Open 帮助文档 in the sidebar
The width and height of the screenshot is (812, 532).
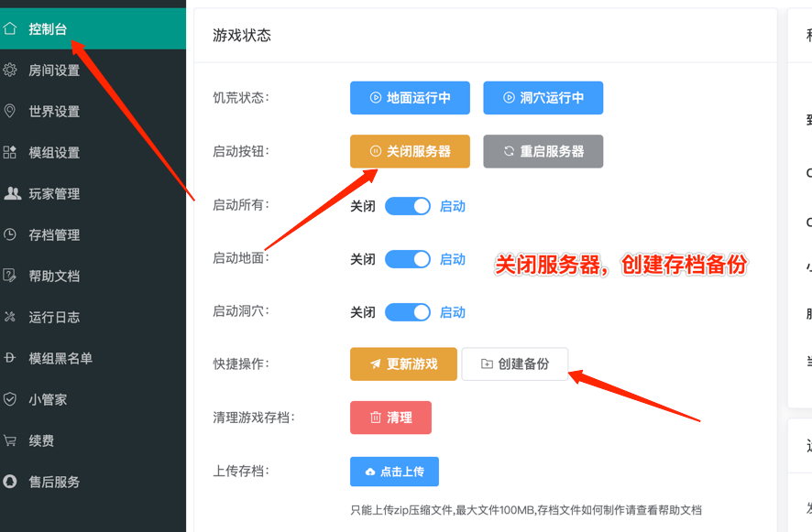click(54, 276)
